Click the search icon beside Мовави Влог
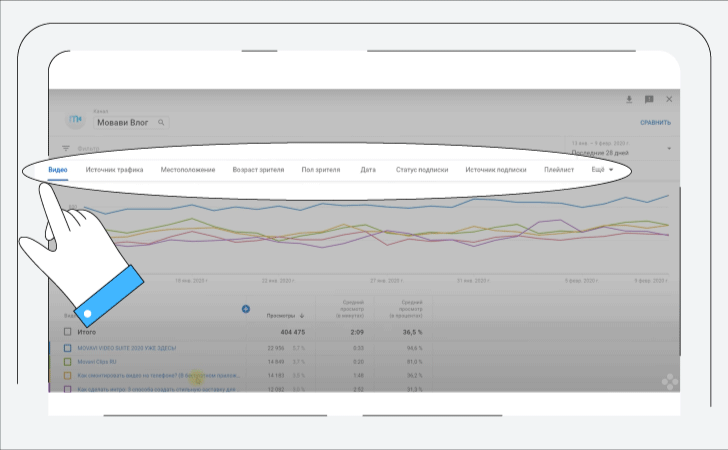 coord(161,122)
